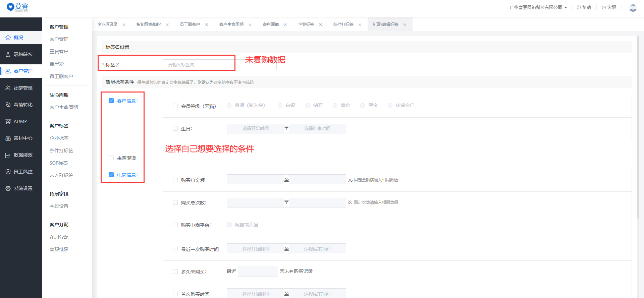Viewport: 644px width, 298px height.
Task: Click the 帮助 help link
Action: [x=584, y=7]
